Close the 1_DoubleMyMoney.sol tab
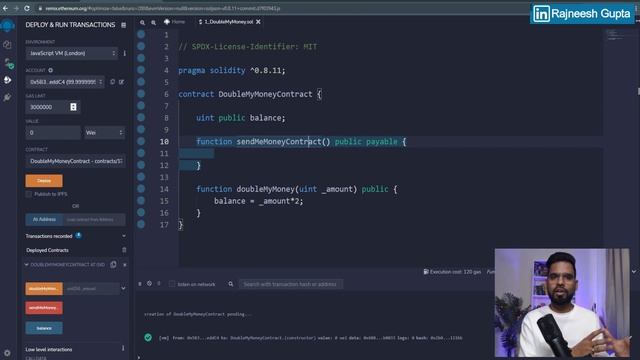The width and height of the screenshot is (640, 360). pyautogui.click(x=258, y=22)
